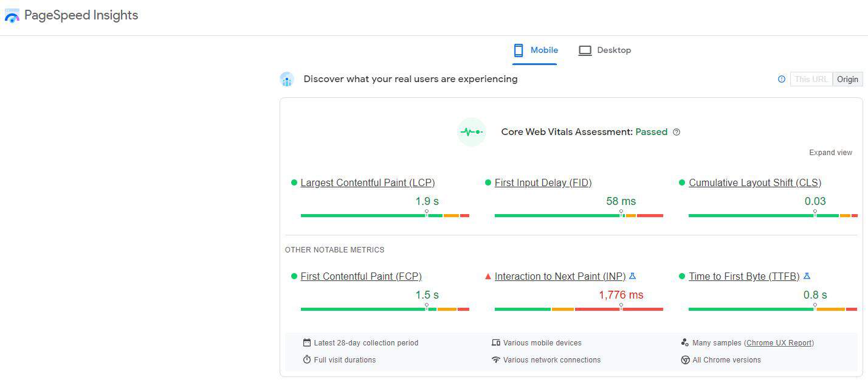Click the samples icon beside Many samples
868x385 pixels.
[x=685, y=343]
